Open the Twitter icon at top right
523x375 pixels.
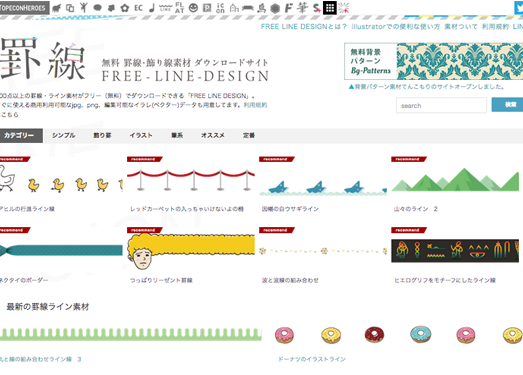519,8
